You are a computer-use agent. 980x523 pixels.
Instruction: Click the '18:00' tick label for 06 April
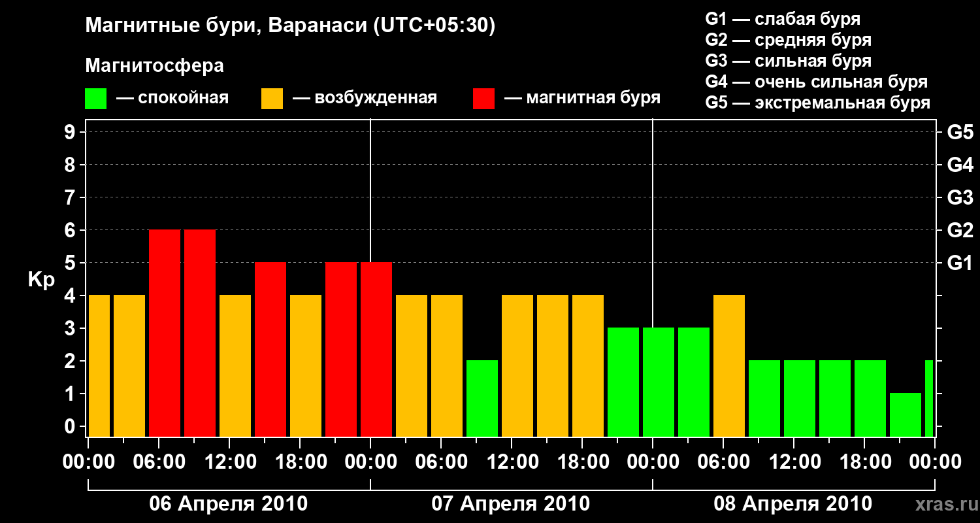tap(300, 462)
